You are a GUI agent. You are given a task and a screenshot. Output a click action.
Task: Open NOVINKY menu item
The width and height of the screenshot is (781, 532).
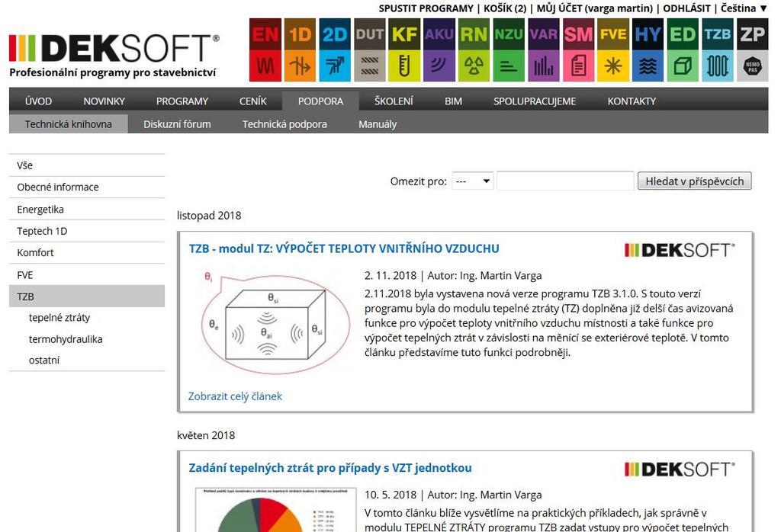(104, 101)
